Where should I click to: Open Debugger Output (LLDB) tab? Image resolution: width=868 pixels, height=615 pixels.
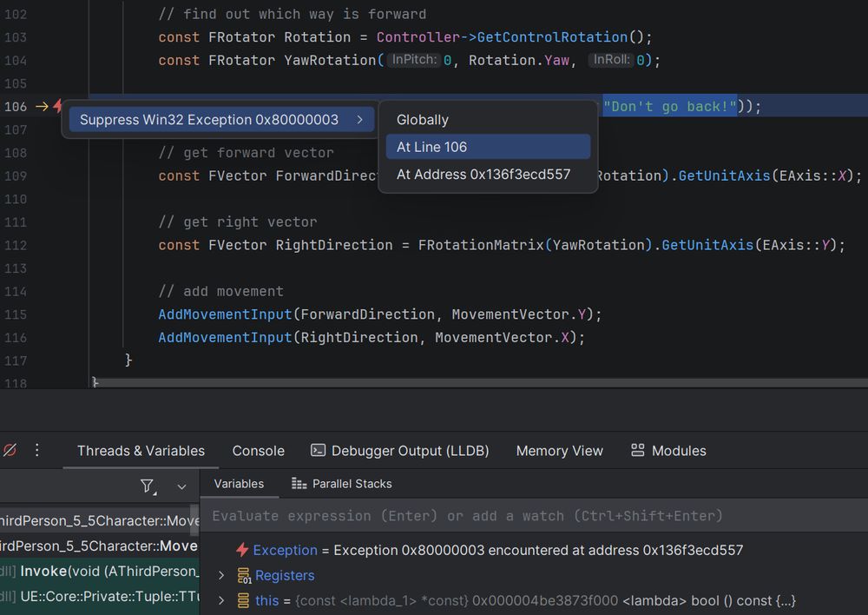[x=399, y=451]
